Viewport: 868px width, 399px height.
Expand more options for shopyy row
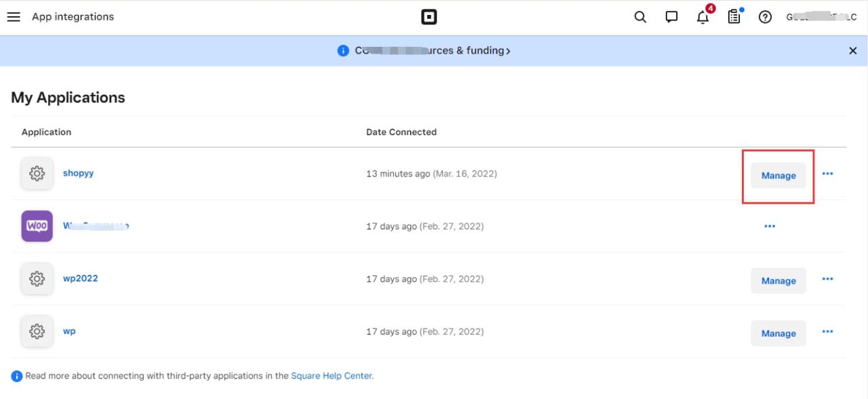tap(827, 174)
